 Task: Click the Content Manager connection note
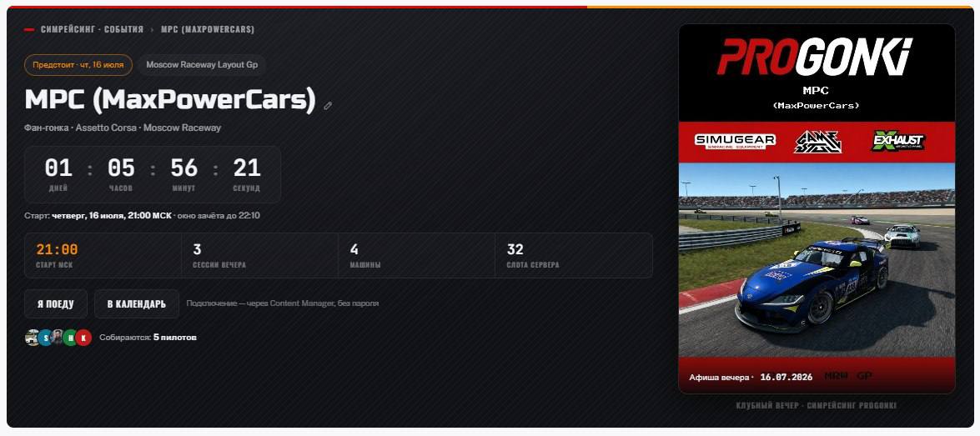point(283,303)
